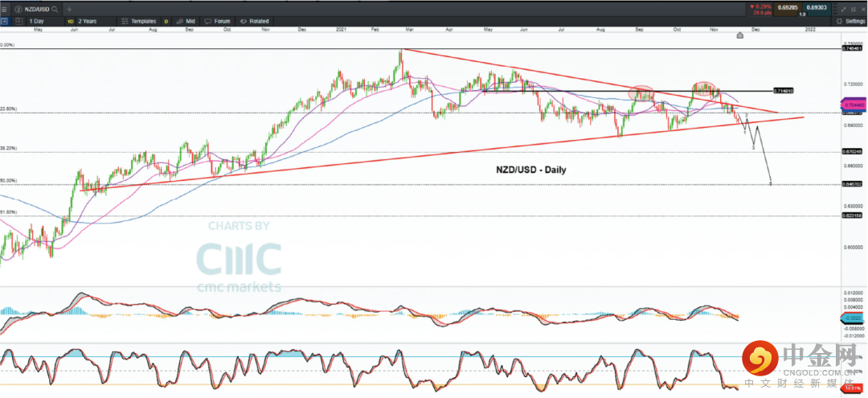This screenshot has width=868, height=398.
Task: Click the yellow D icon before Mid
Action: 166,21
